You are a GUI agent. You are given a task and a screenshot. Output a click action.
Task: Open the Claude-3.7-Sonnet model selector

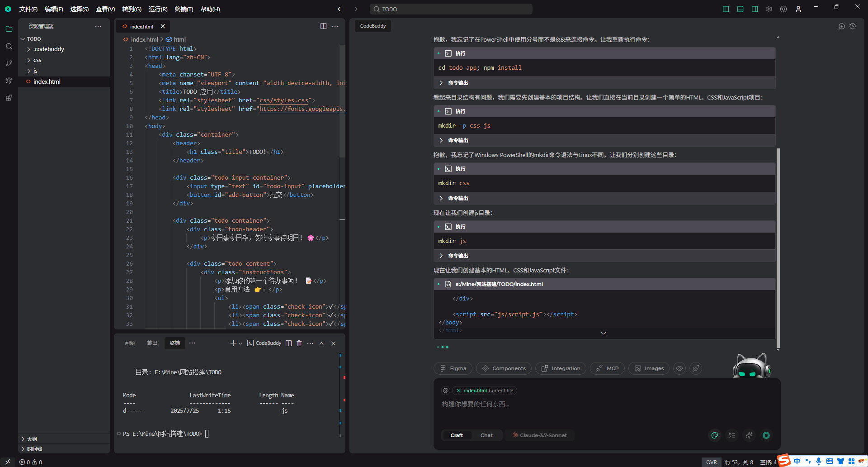(539, 435)
